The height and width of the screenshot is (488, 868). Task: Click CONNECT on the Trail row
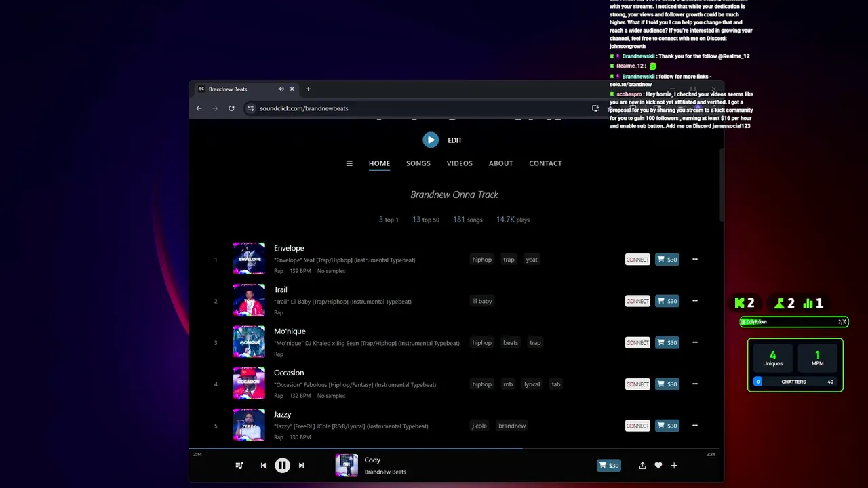637,301
